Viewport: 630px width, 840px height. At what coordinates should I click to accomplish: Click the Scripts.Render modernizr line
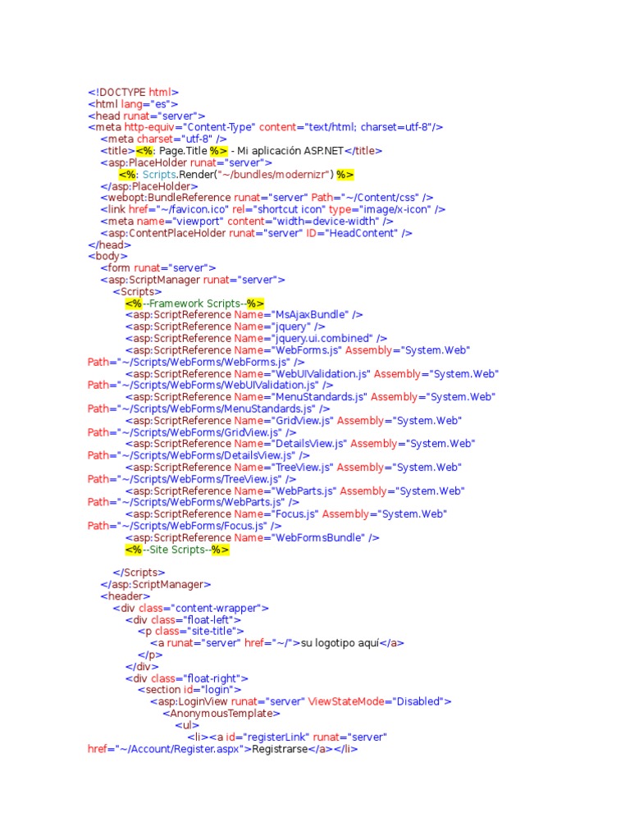pos(235,175)
